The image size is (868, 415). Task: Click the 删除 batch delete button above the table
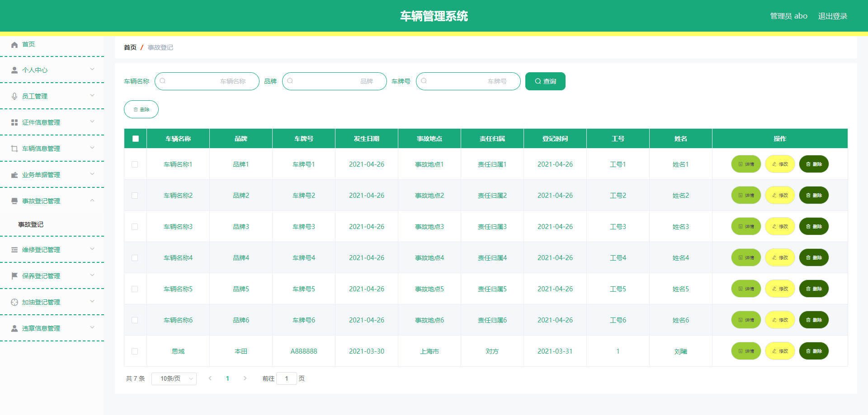pos(141,110)
